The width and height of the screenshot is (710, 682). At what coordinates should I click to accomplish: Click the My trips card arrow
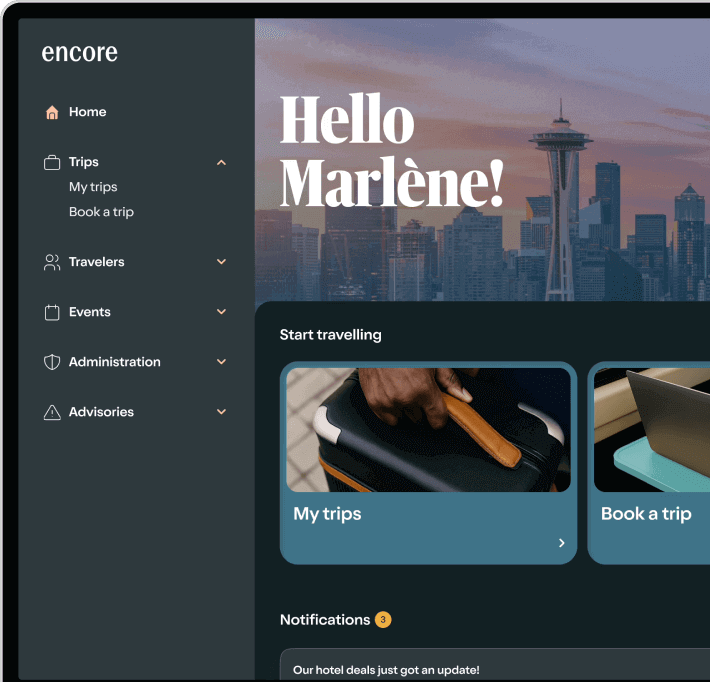561,543
